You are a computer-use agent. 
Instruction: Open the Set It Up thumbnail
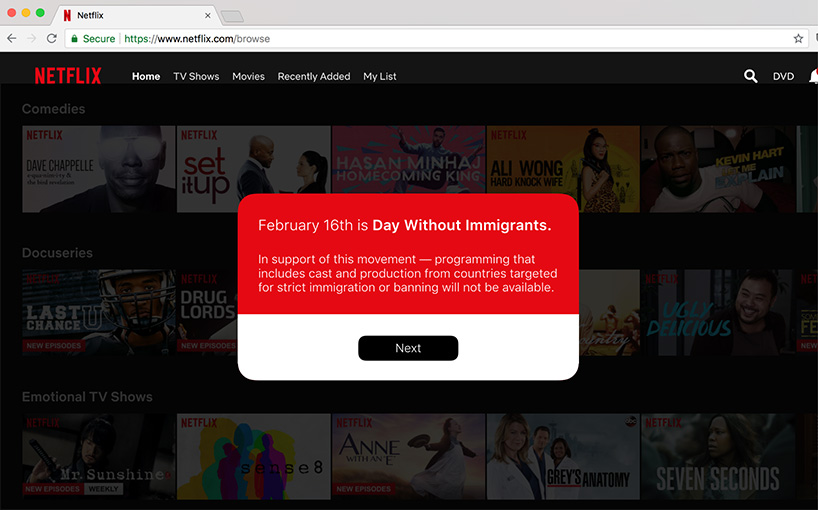(254, 169)
